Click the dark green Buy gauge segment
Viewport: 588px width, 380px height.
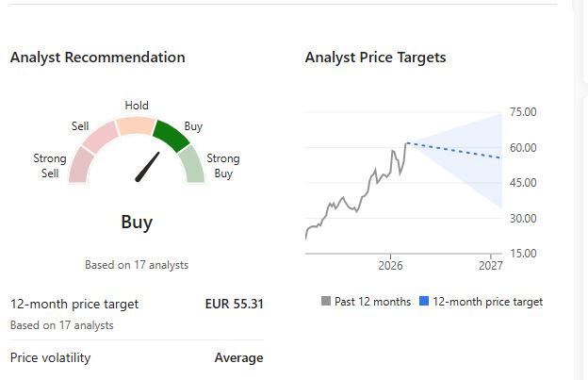pos(171,135)
